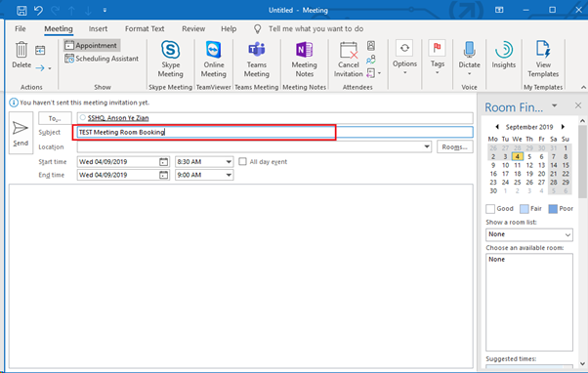Click the Poor color legend swatch
Image resolution: width=588 pixels, height=373 pixels.
click(x=553, y=209)
